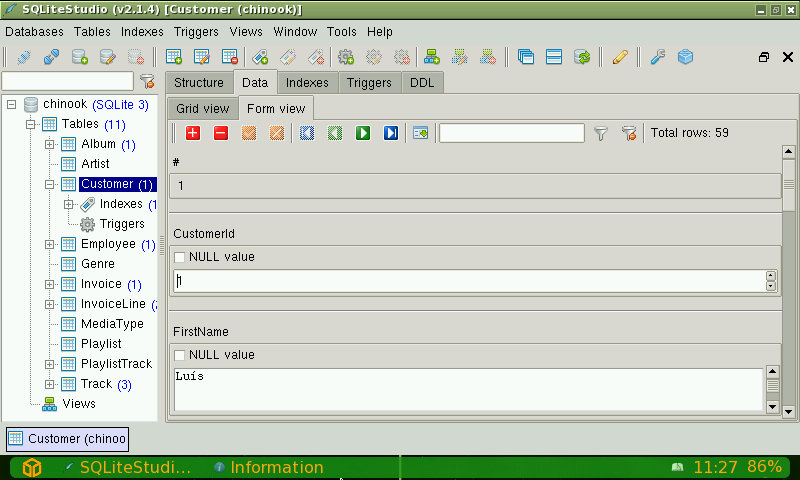The image size is (800, 480).
Task: Click the populate form view icon before filter field
Action: coord(420,133)
